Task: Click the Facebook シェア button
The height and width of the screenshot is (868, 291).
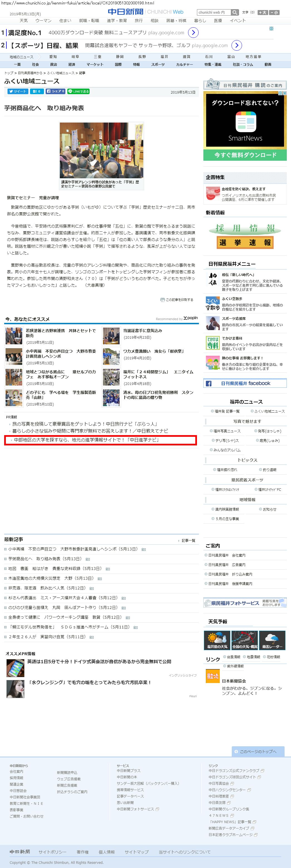Action: 56,91
